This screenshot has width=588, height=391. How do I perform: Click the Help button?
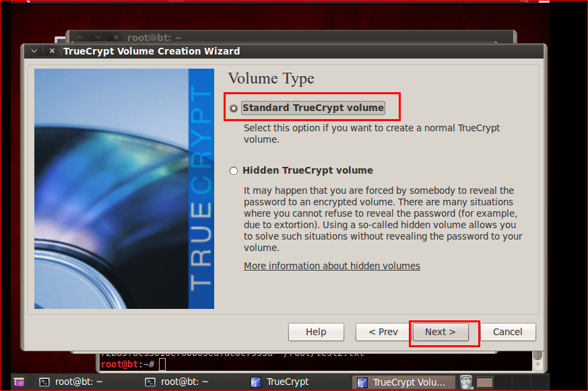click(x=316, y=332)
